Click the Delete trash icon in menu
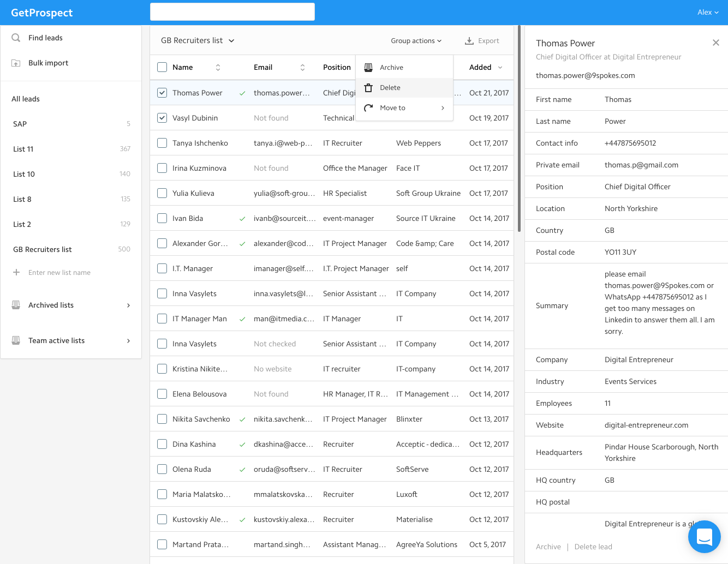 [368, 88]
